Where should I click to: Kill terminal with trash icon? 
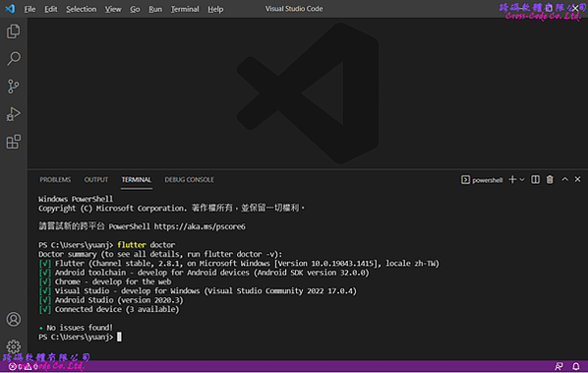(550, 180)
